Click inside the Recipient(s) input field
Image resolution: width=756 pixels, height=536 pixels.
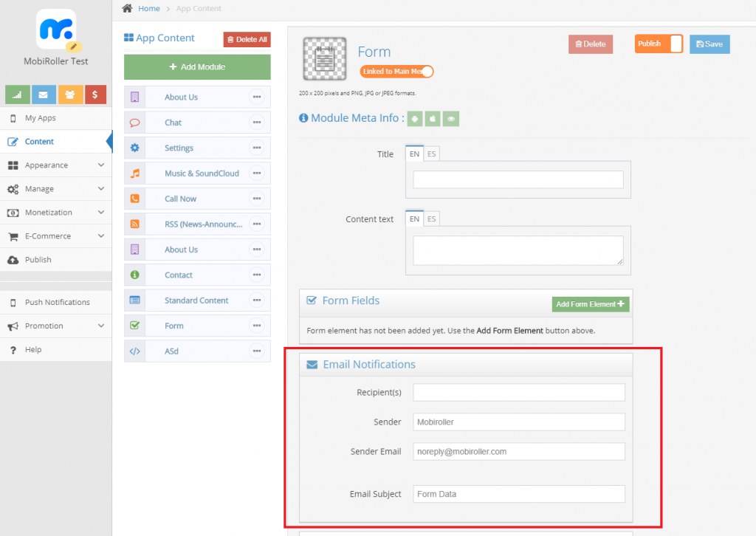518,392
